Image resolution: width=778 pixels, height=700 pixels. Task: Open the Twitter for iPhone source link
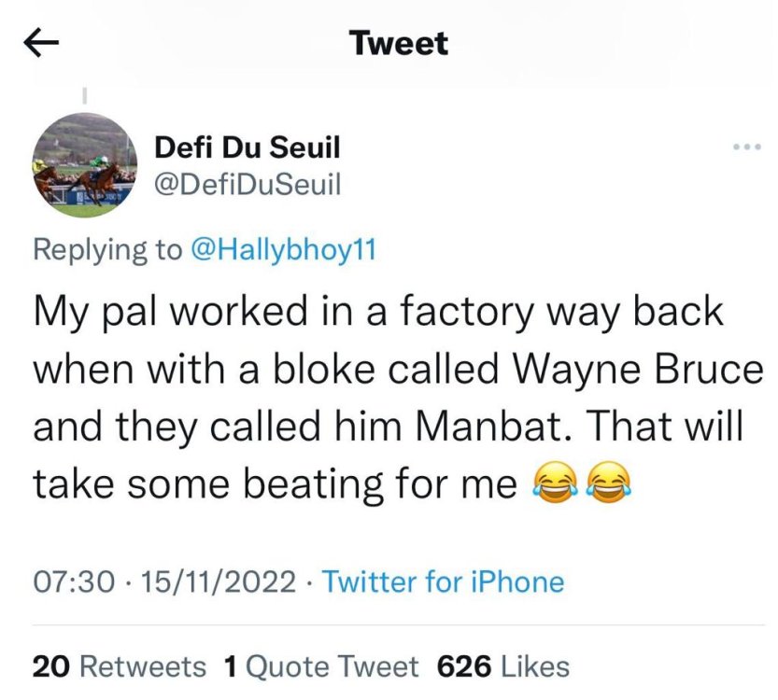443,581
